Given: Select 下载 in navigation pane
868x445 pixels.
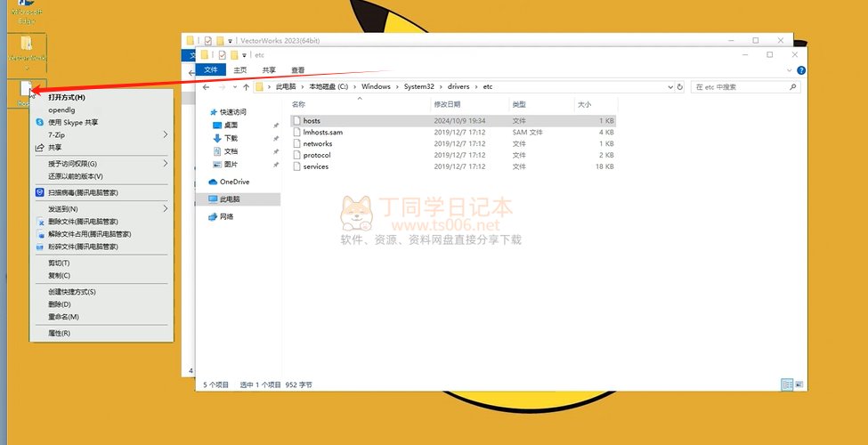Looking at the screenshot, I should [231, 138].
